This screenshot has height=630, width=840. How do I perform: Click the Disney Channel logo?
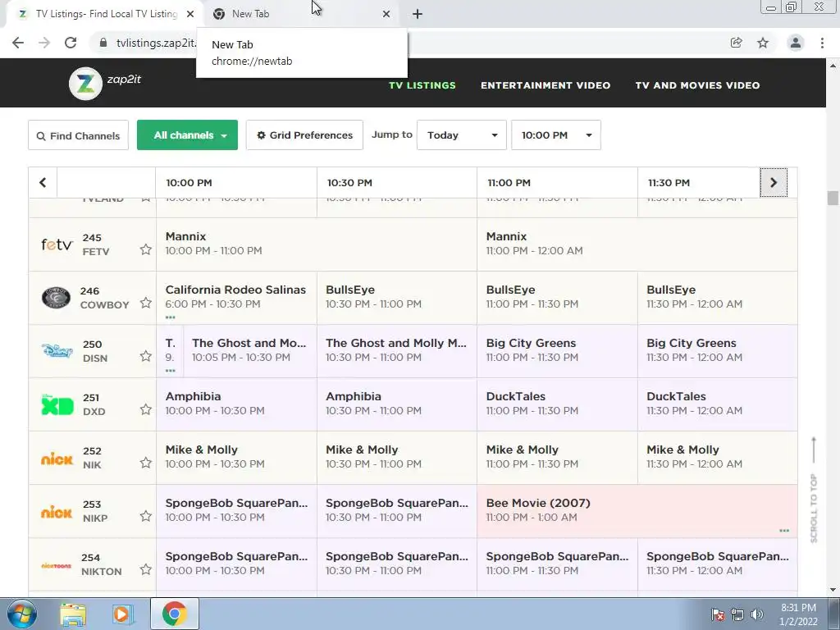57,350
